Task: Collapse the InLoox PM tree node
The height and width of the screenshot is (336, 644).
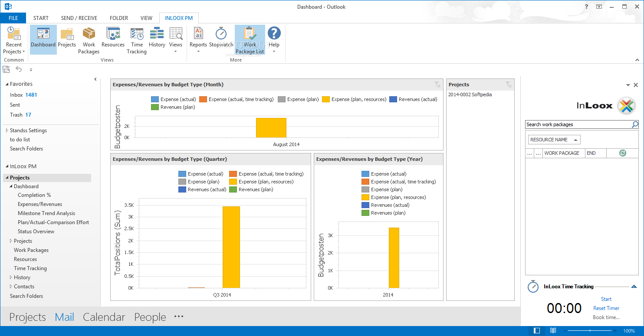Action: (7, 166)
